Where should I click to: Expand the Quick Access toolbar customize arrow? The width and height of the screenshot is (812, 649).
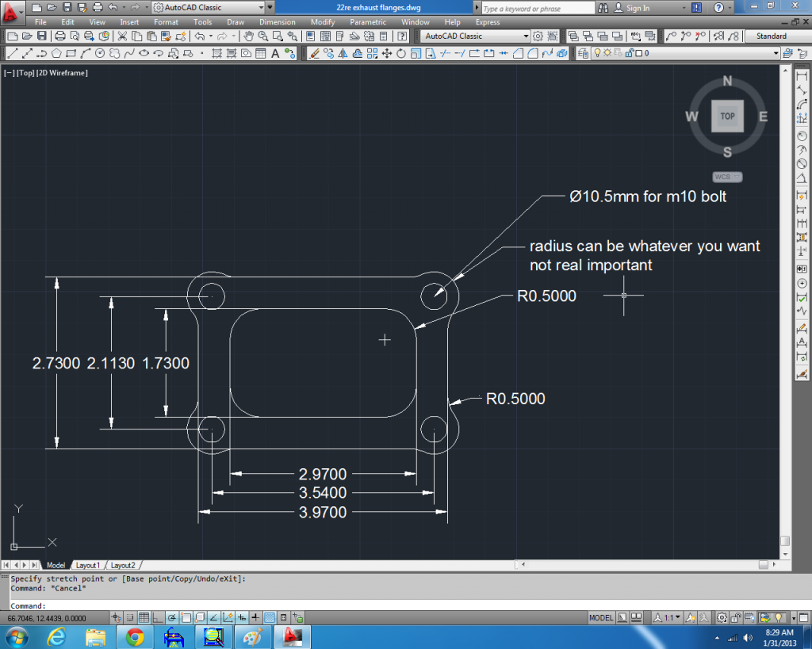point(270,7)
